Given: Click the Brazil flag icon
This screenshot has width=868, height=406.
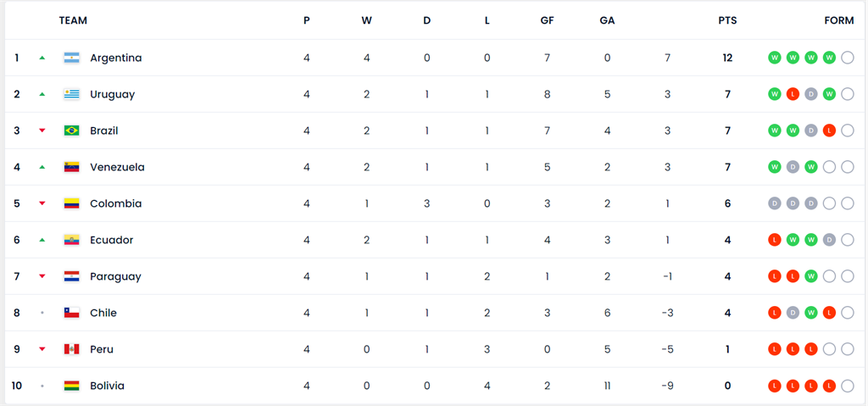Looking at the screenshot, I should coord(71,131).
